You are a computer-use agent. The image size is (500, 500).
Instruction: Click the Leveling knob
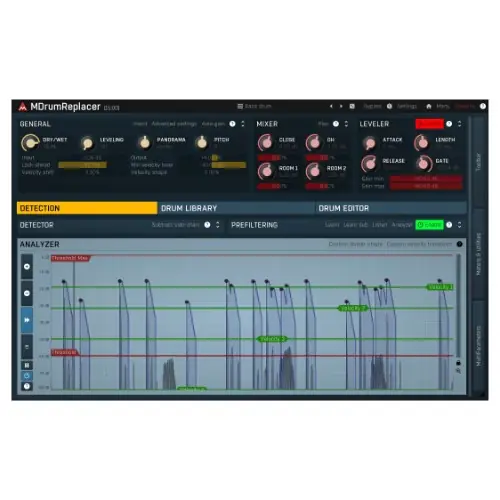[x=87, y=143]
